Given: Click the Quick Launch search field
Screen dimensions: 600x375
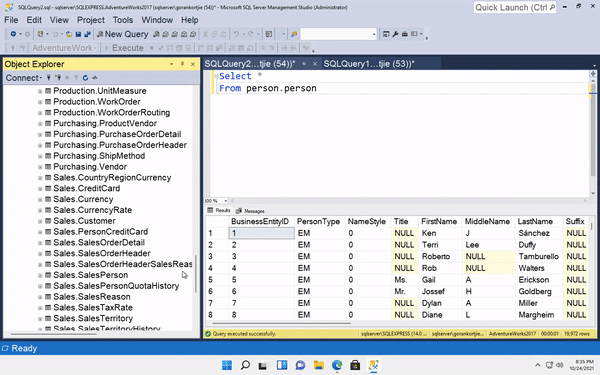Looking at the screenshot, I should 515,7.
